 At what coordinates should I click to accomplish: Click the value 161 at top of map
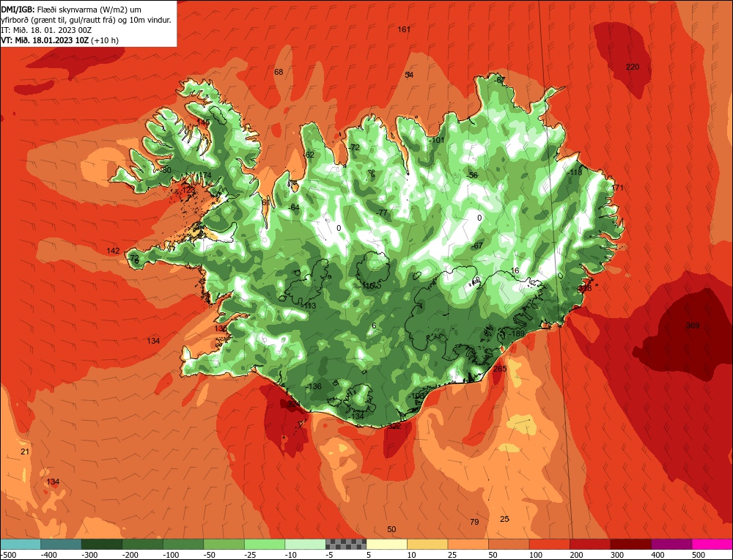tap(404, 29)
